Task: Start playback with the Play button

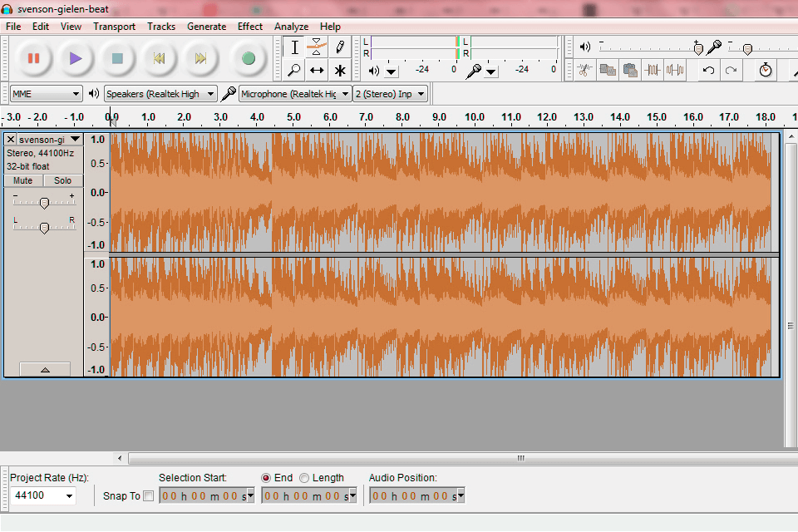Action: point(76,58)
